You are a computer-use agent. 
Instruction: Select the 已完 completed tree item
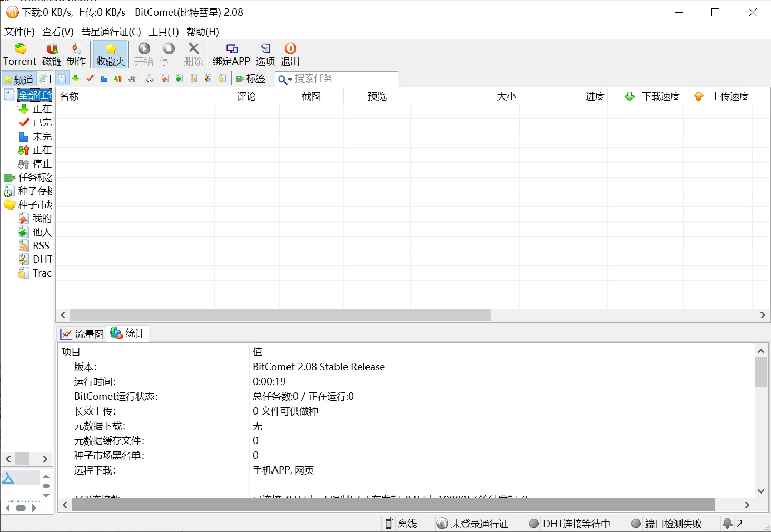42,122
